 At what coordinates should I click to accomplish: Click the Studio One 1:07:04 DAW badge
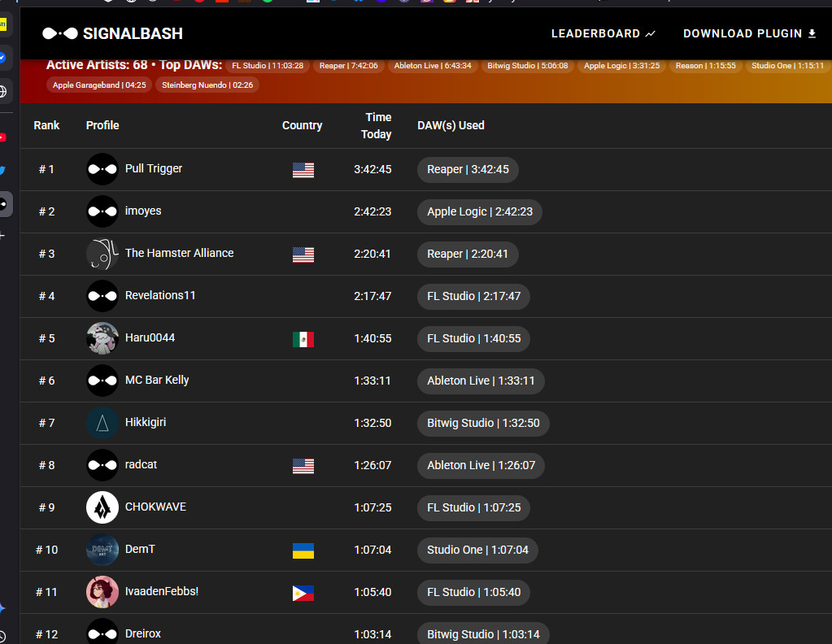[477, 550]
